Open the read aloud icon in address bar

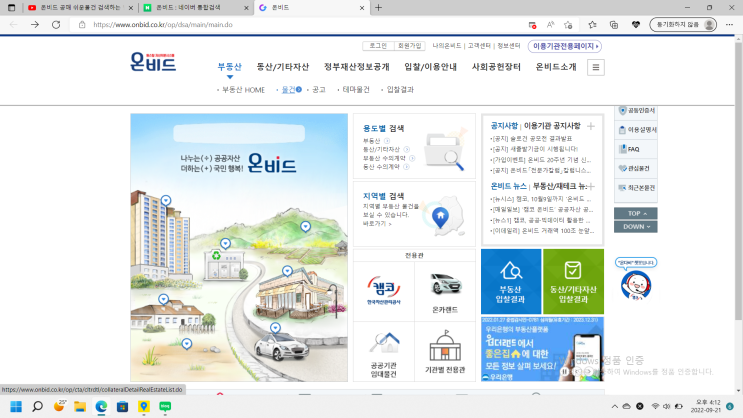tap(550, 25)
